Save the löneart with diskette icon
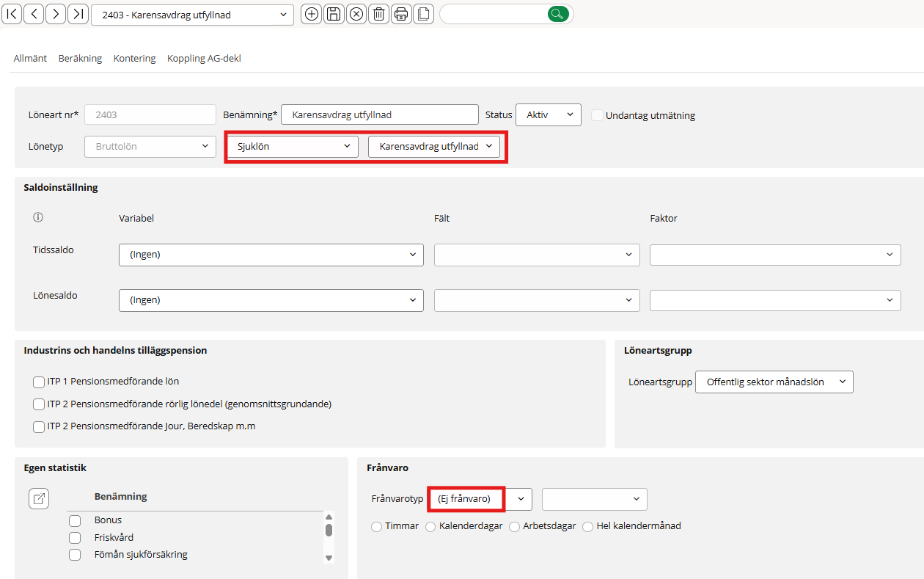This screenshot has width=924, height=579. click(x=334, y=14)
